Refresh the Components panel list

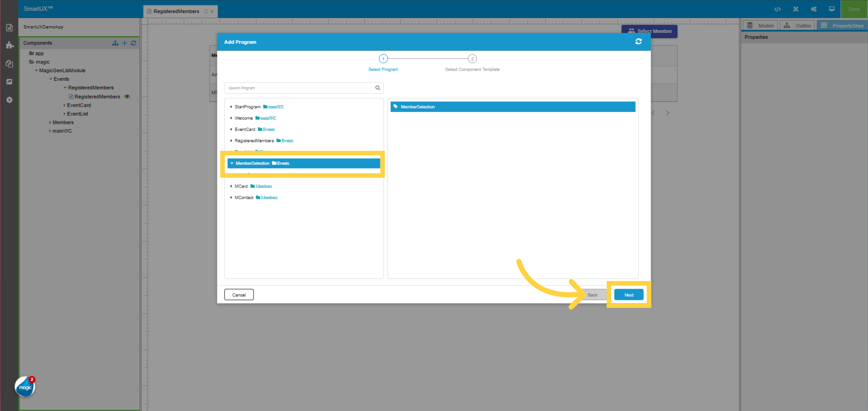133,43
